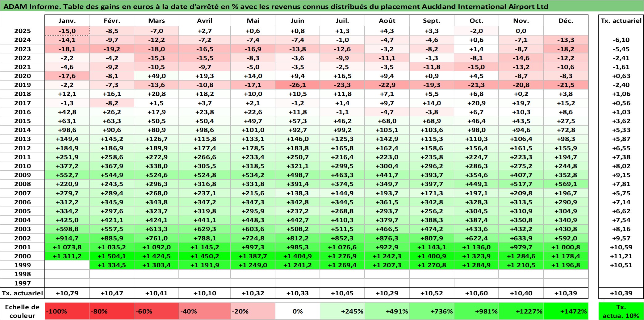Click the +1472% green color scale swatch
The width and height of the screenshot is (644, 320).
tap(566, 311)
